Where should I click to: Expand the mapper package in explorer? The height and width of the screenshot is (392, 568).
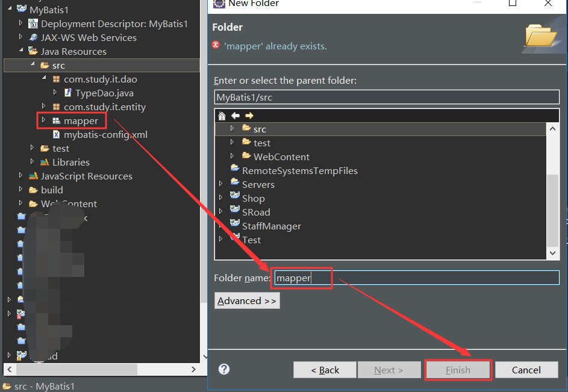click(43, 120)
